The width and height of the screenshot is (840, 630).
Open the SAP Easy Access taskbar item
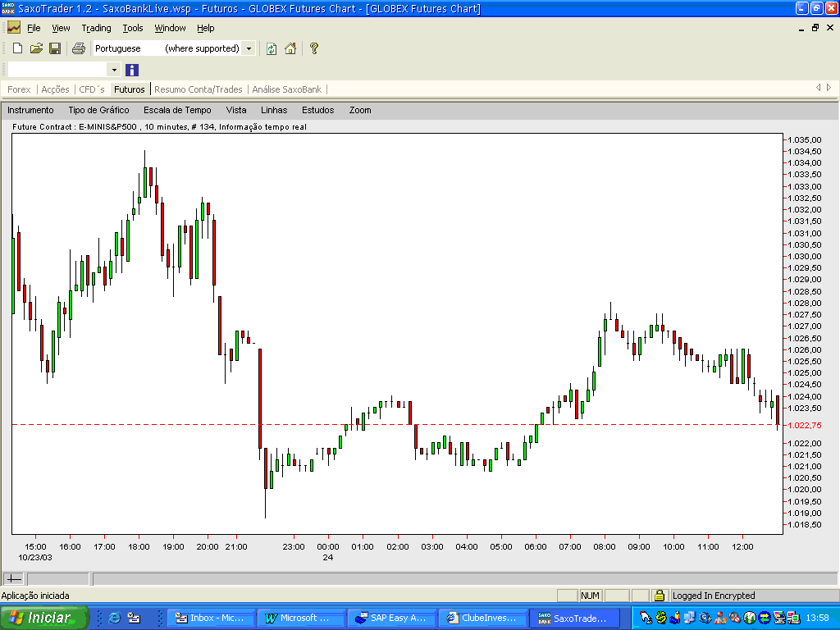click(x=391, y=619)
